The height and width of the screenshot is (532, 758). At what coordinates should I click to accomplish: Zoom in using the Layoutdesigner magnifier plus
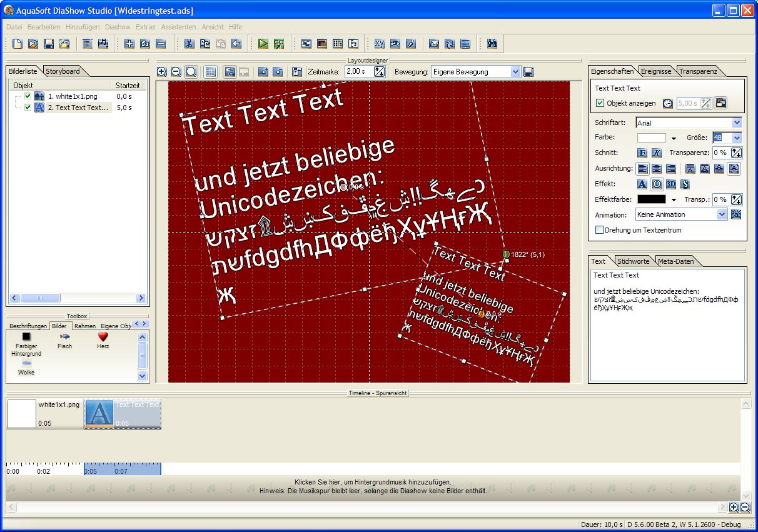coord(161,72)
